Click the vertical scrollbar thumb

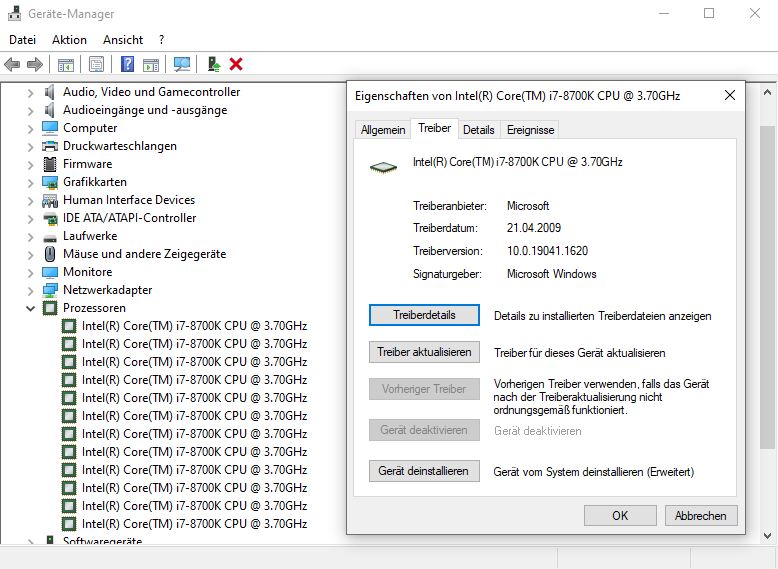tap(768, 288)
